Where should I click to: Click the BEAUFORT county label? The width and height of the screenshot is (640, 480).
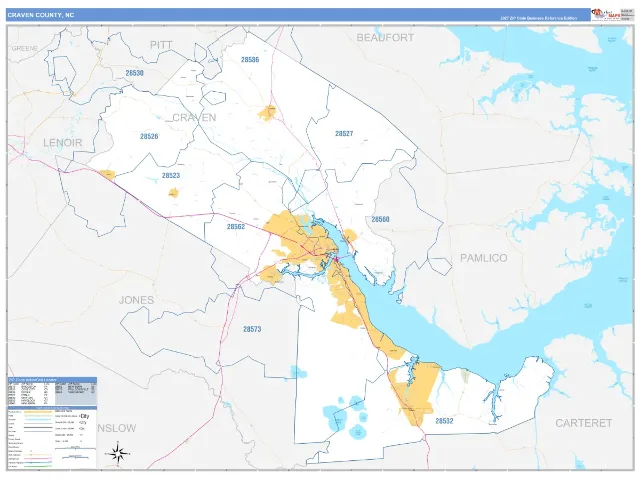pos(385,38)
